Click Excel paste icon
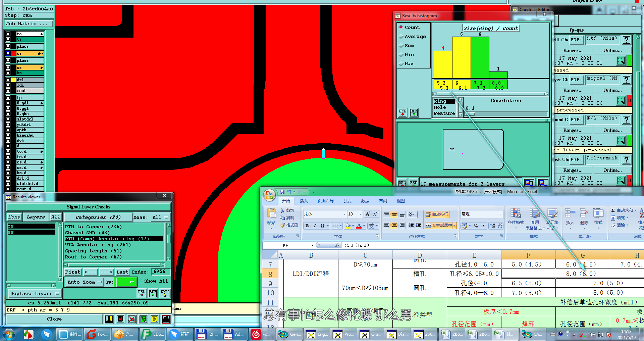Screen dimensions: 644x341 pyautogui.click(x=271, y=214)
